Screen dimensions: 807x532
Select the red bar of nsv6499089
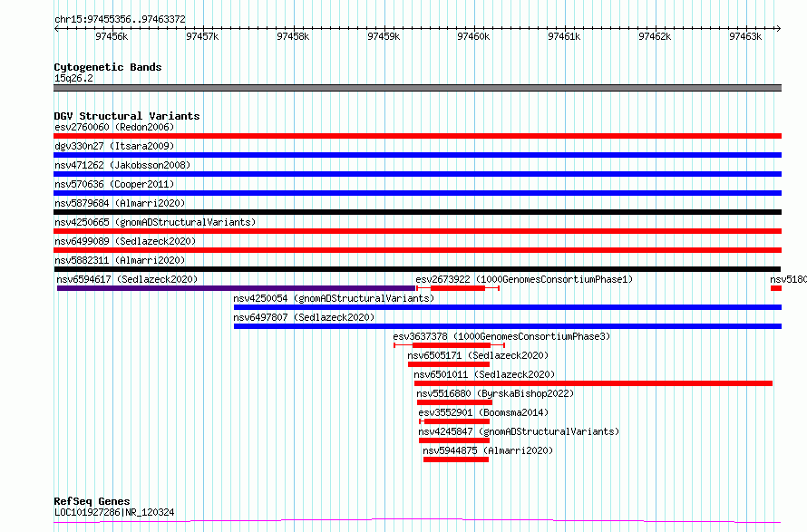[417, 250]
